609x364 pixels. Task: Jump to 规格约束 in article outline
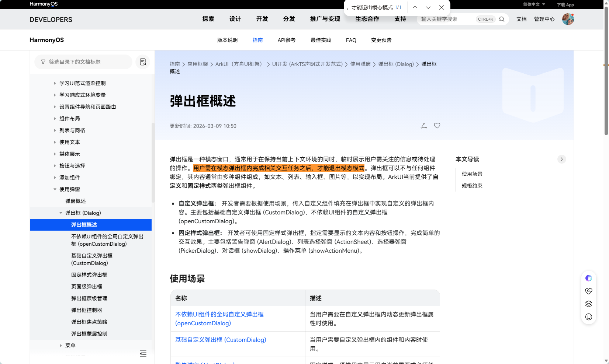click(472, 186)
